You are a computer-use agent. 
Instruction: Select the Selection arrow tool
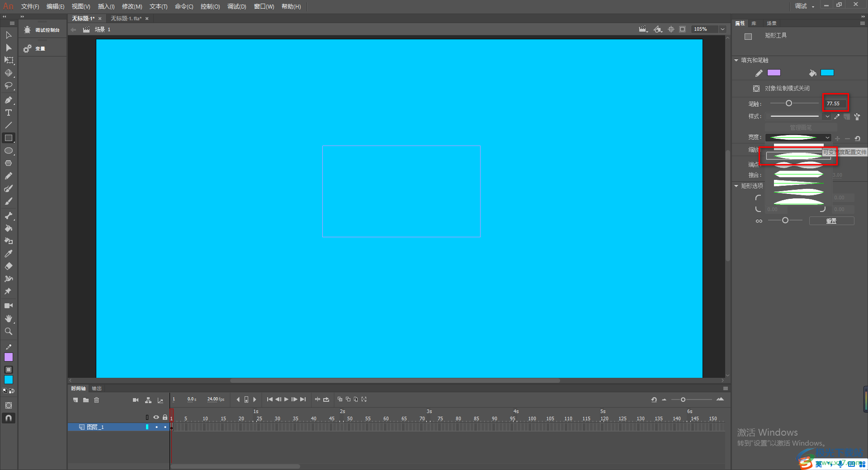click(x=9, y=35)
